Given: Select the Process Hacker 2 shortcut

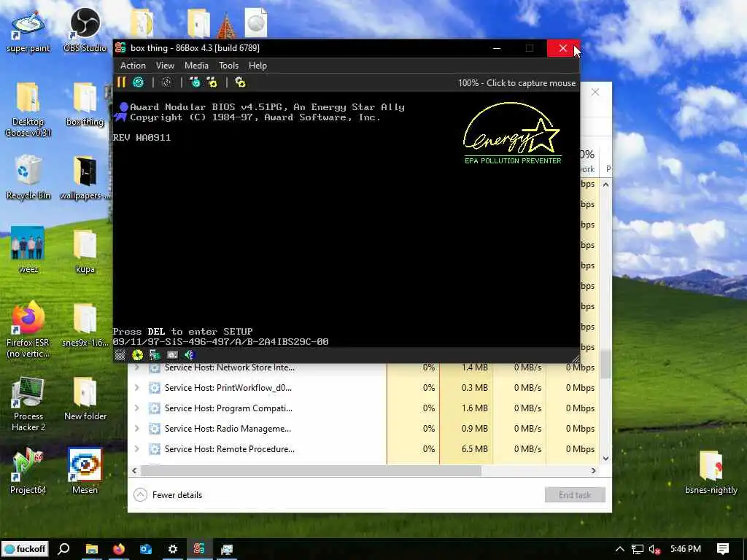Looking at the screenshot, I should click(28, 404).
